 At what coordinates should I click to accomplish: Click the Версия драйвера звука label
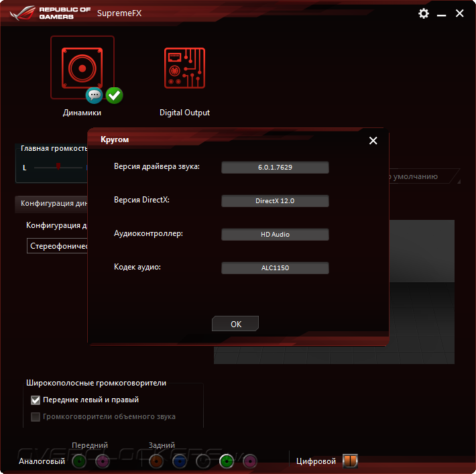coord(157,167)
